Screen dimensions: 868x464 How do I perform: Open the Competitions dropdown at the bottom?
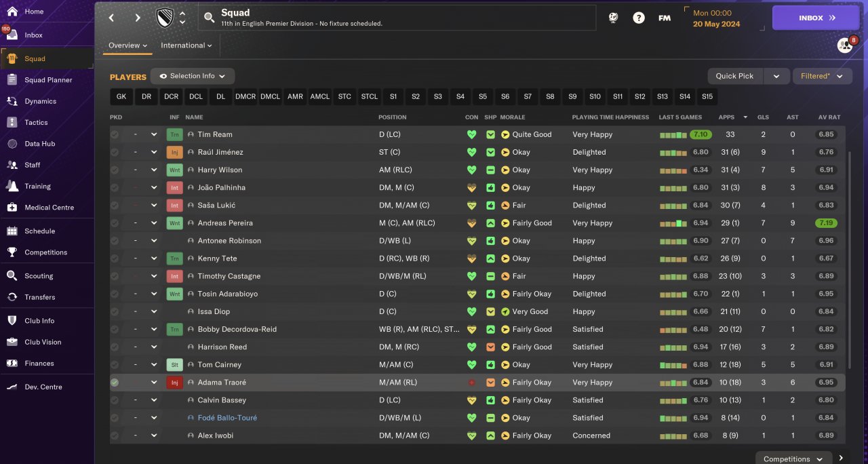pos(793,459)
